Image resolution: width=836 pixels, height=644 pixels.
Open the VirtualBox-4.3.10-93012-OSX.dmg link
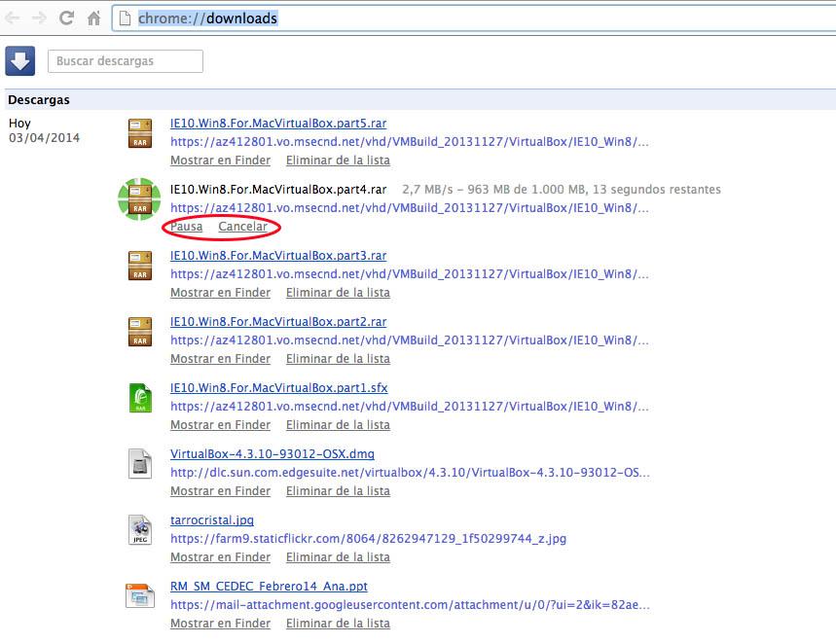[272, 454]
